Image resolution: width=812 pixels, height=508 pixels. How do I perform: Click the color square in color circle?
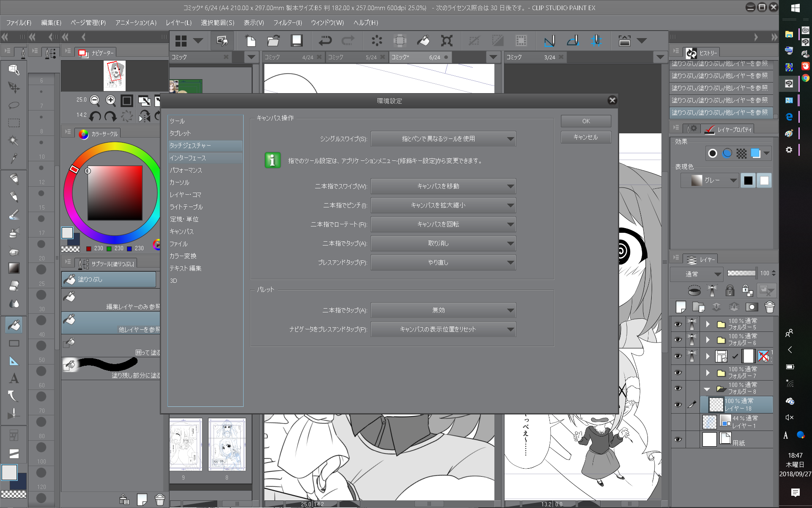tap(115, 193)
